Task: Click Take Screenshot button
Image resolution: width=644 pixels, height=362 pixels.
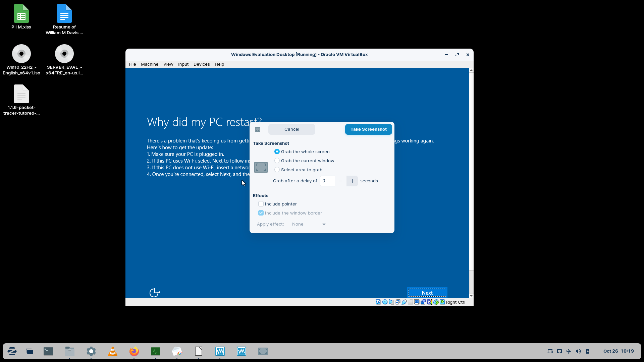Action: tap(368, 129)
